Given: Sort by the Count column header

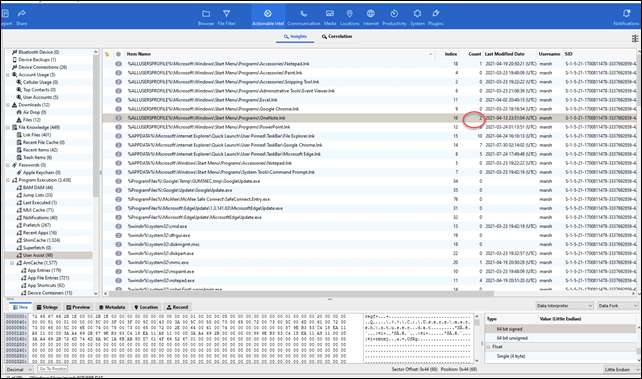Looking at the screenshot, I should (x=472, y=54).
